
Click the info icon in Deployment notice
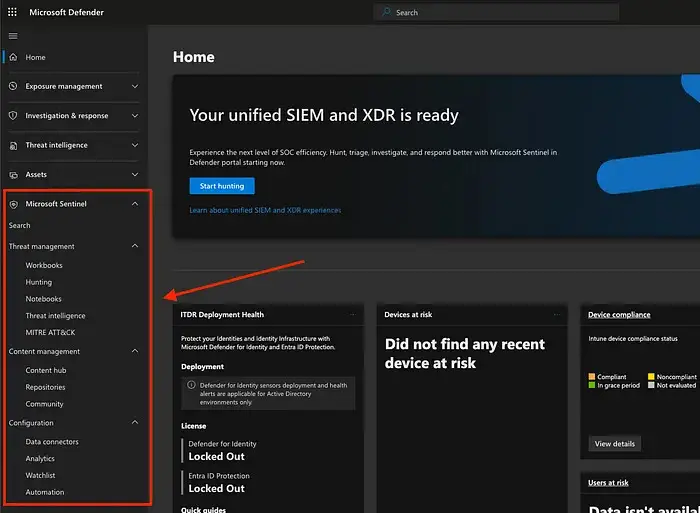[191, 385]
